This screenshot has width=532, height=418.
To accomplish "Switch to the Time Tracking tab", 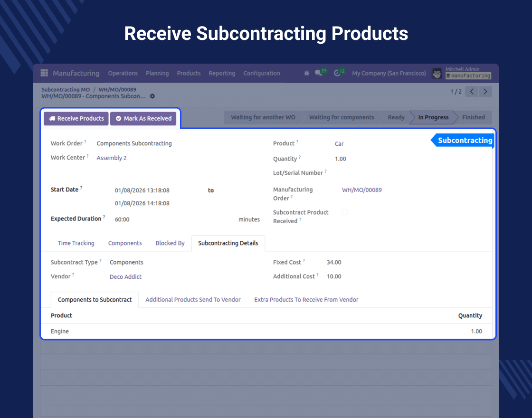I will (76, 243).
